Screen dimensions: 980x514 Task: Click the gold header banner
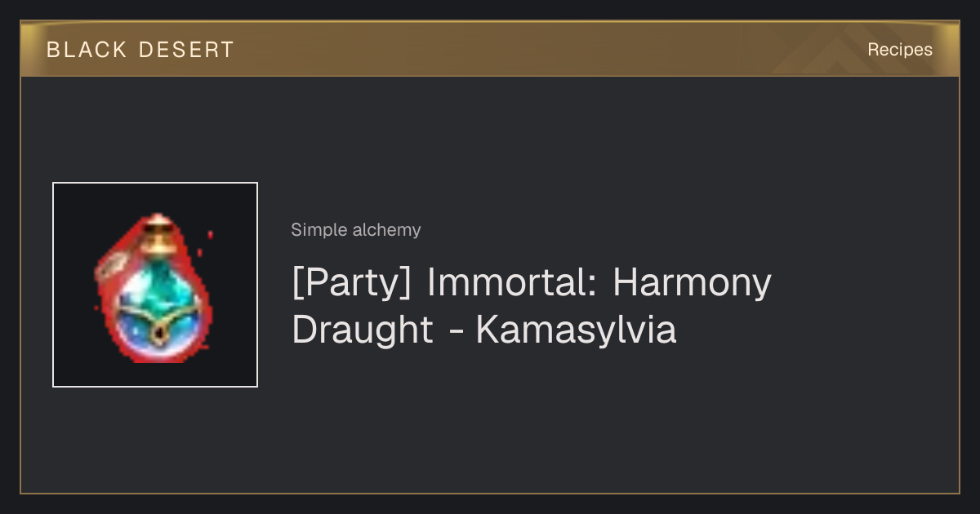[x=490, y=49]
